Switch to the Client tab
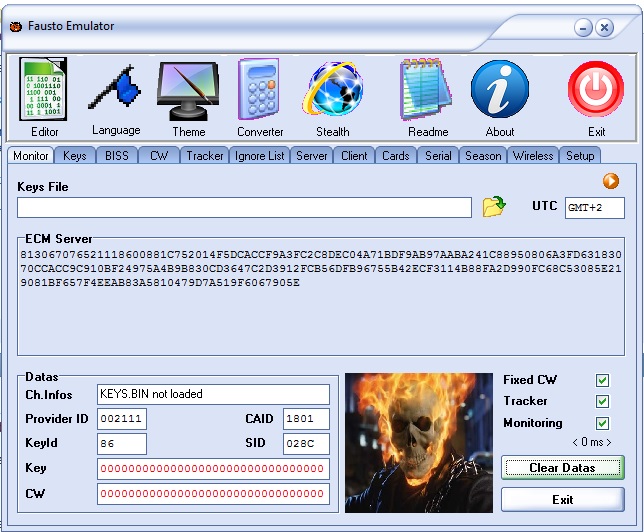The image size is (644, 532). point(354,156)
